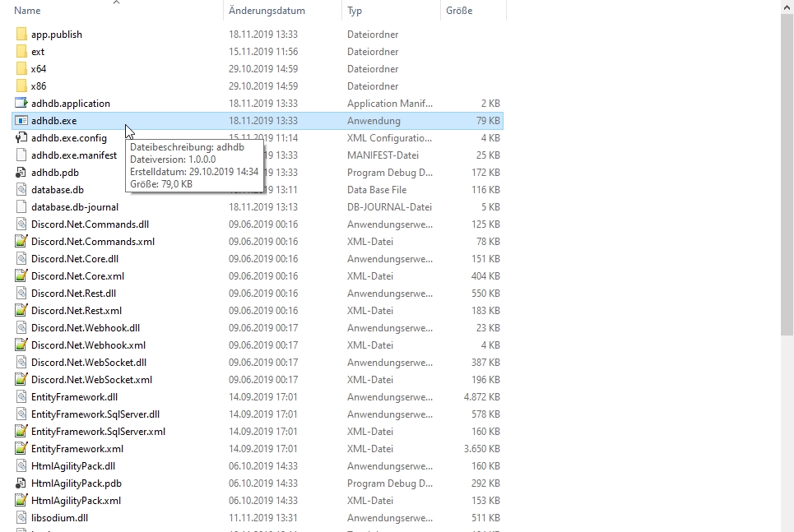Select file name HtmlAgilityPack.dll
Image resolution: width=794 pixels, height=532 pixels.
[x=73, y=465]
